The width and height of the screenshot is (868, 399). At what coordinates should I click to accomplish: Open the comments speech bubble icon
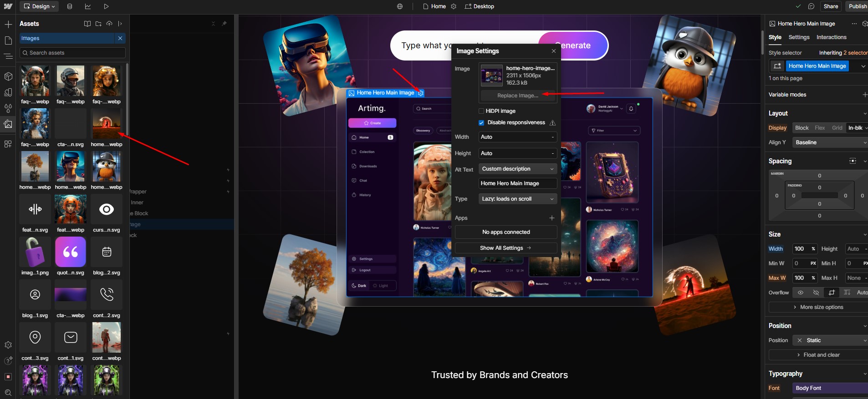(811, 6)
